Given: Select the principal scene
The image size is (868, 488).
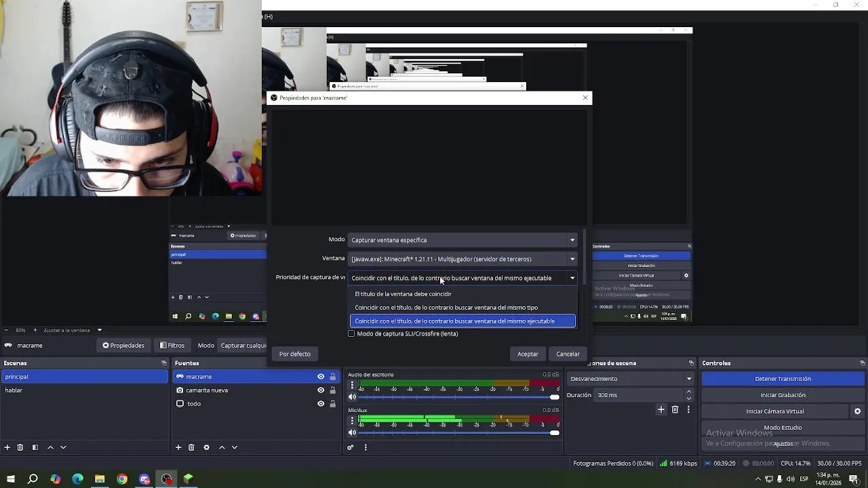Looking at the screenshot, I should (84, 377).
